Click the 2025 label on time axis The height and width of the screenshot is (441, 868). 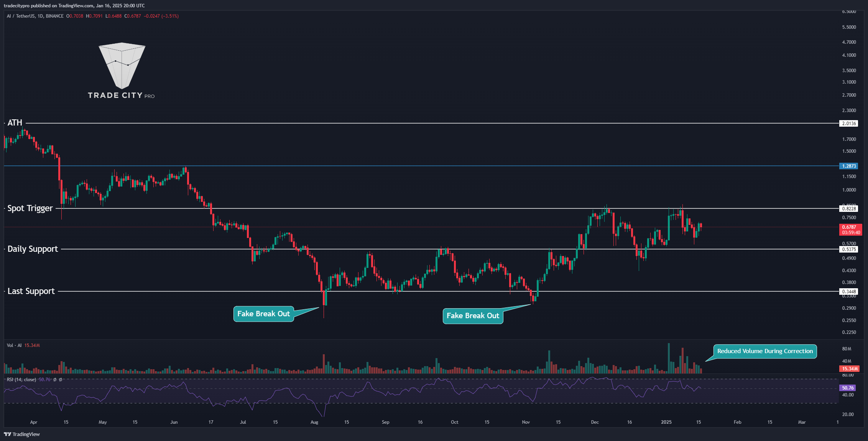pyautogui.click(x=666, y=422)
